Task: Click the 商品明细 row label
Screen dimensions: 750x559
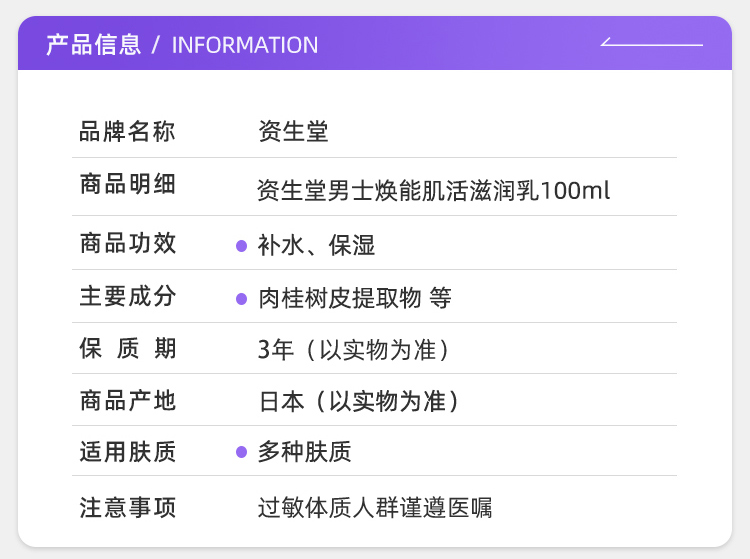Action: (x=127, y=184)
